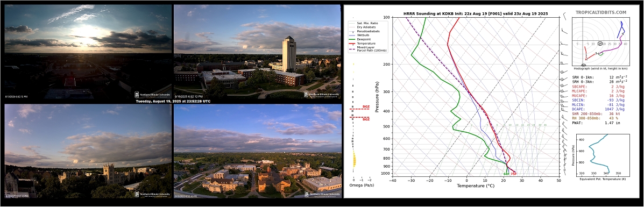The image size is (644, 207).
Task: Open the sunset sky webcam view
Action: (88, 52)
